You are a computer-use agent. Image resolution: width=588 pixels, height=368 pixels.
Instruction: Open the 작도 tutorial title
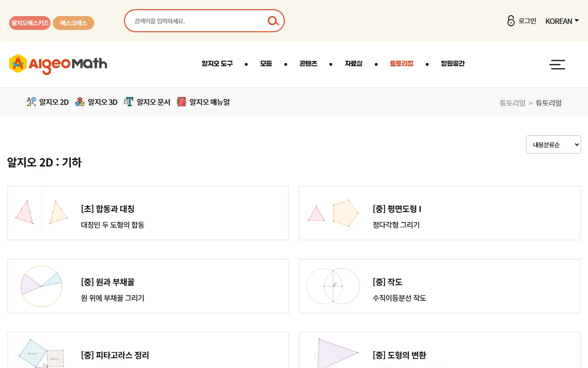[387, 282]
